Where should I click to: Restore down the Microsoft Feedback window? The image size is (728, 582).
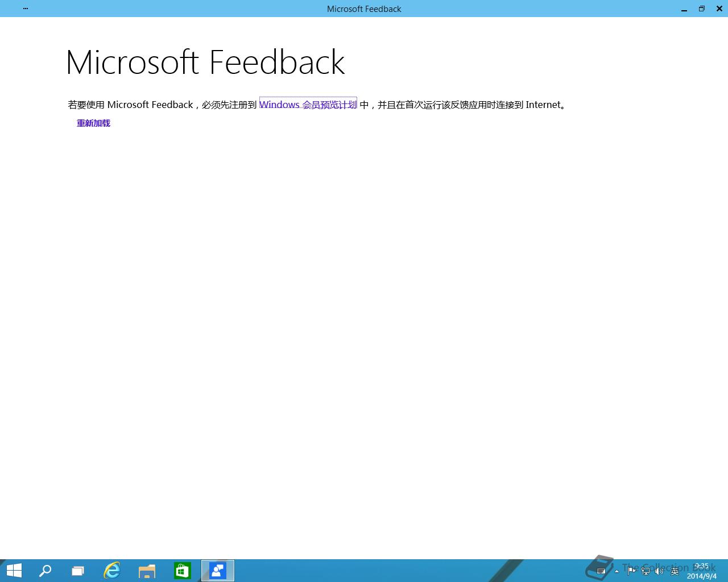pos(702,9)
